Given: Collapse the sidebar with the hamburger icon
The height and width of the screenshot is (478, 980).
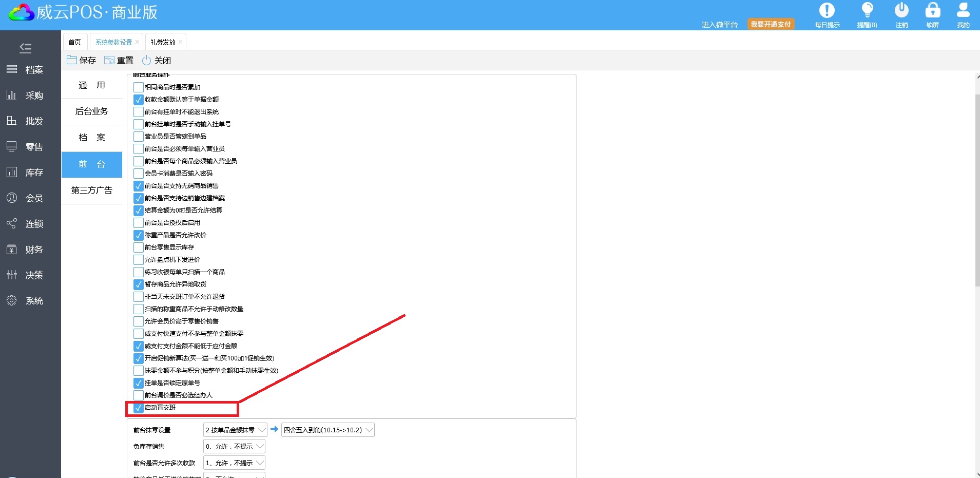Looking at the screenshot, I should pyautogui.click(x=25, y=48).
